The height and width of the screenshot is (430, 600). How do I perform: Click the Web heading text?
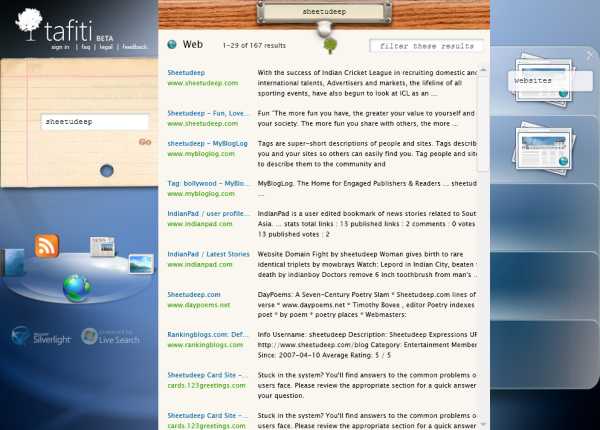pos(192,44)
